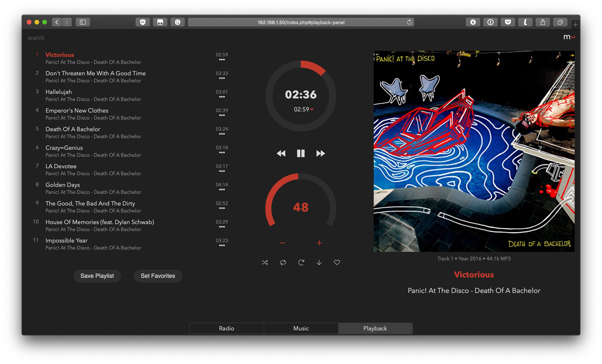
Task: Select Crazy=Genius in the playlist
Action: pos(64,148)
